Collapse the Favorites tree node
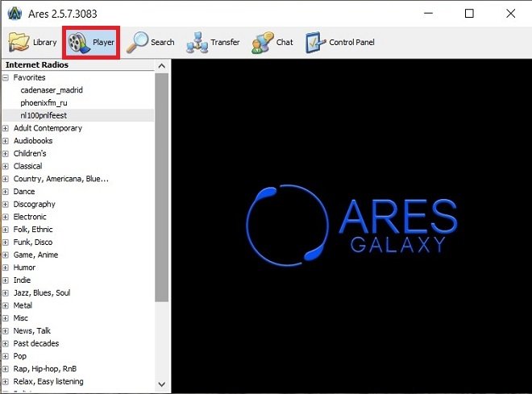Screen dimensions: 532x394 click(6, 77)
